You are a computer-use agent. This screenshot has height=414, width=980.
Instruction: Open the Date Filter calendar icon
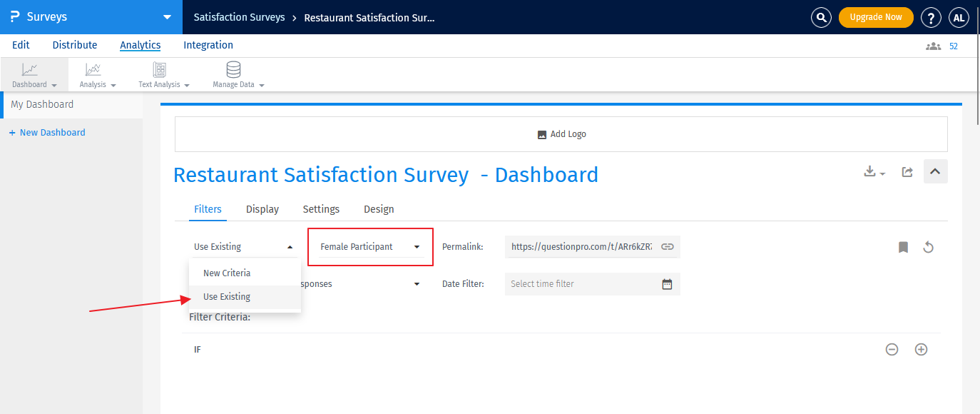667,283
